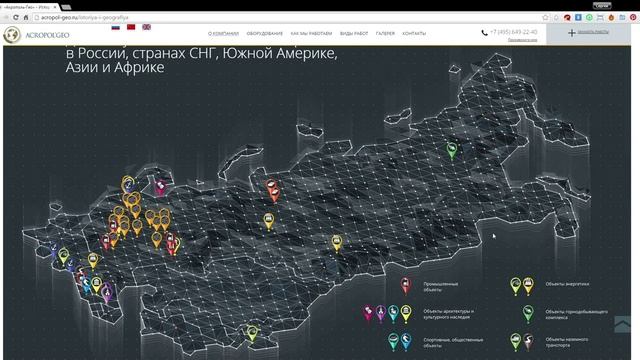Switch site language to Chinese flag
Image resolution: width=640 pixels, height=360 pixels.
tap(131, 27)
